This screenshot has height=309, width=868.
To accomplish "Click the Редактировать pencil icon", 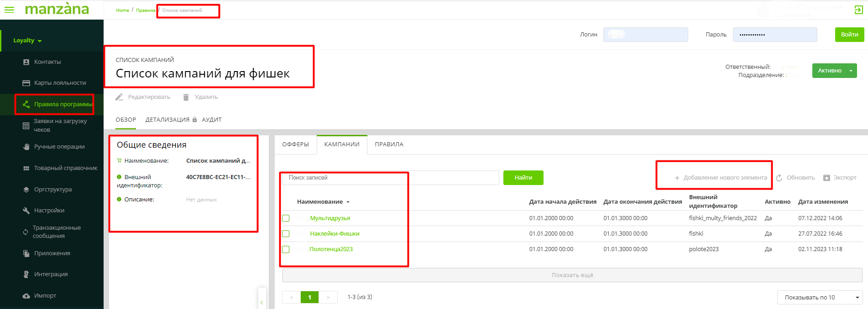I will click(x=120, y=97).
